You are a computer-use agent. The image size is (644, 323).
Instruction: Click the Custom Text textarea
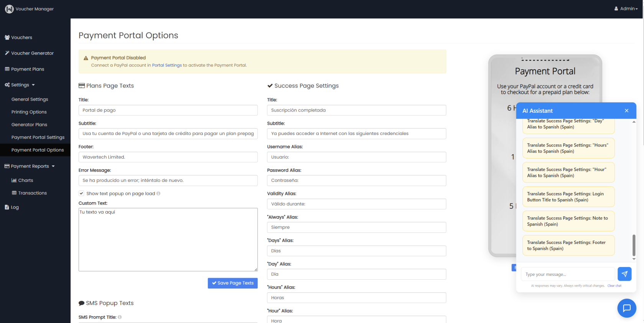[x=168, y=239]
